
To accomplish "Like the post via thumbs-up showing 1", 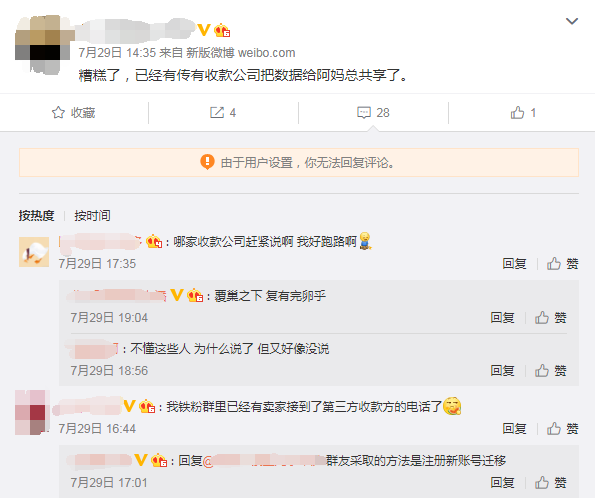I will tap(517, 112).
